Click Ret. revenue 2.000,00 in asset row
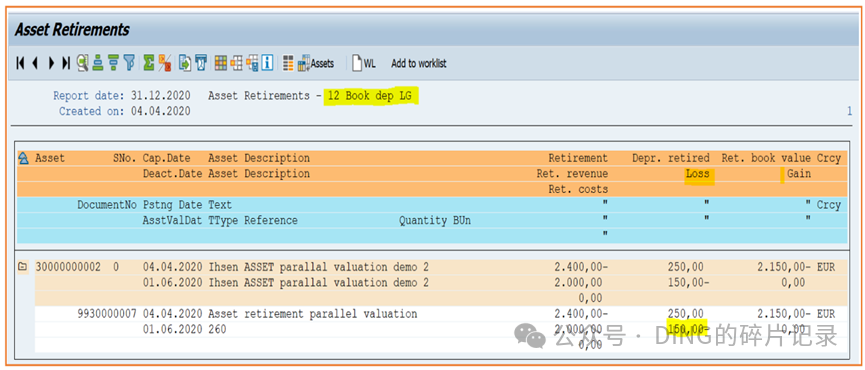The image size is (865, 370). click(578, 283)
